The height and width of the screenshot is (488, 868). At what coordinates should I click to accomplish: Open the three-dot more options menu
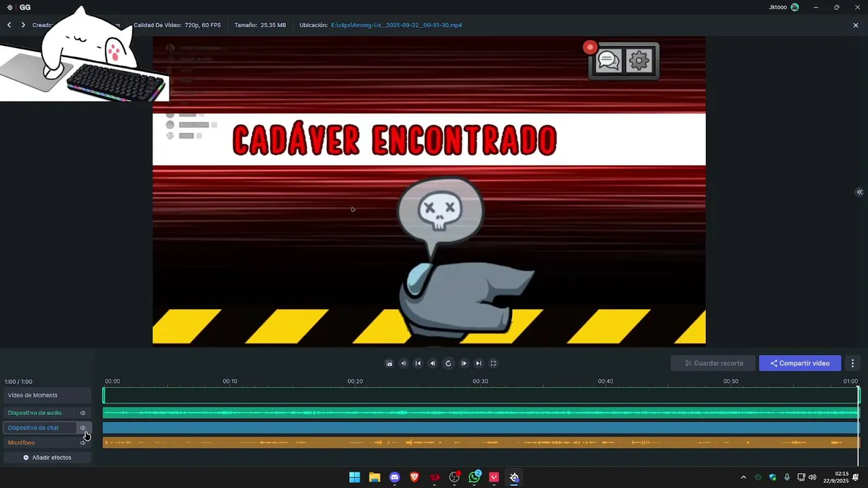point(853,363)
